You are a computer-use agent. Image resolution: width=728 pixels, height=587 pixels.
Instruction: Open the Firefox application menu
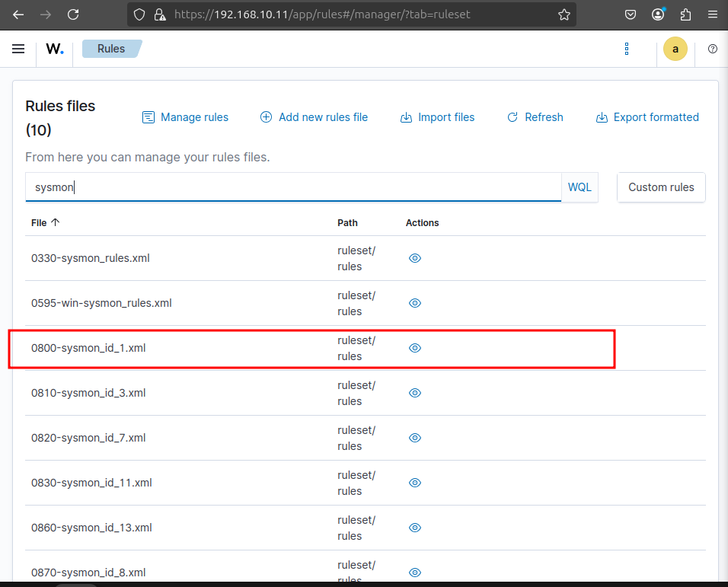[x=712, y=14]
